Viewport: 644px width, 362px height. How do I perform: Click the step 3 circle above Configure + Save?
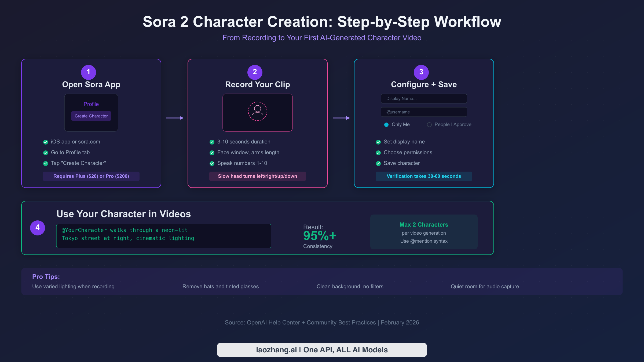click(421, 72)
